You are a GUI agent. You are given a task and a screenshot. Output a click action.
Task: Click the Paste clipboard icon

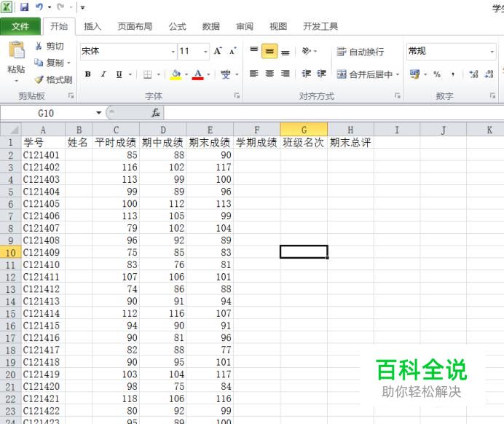coord(16,50)
